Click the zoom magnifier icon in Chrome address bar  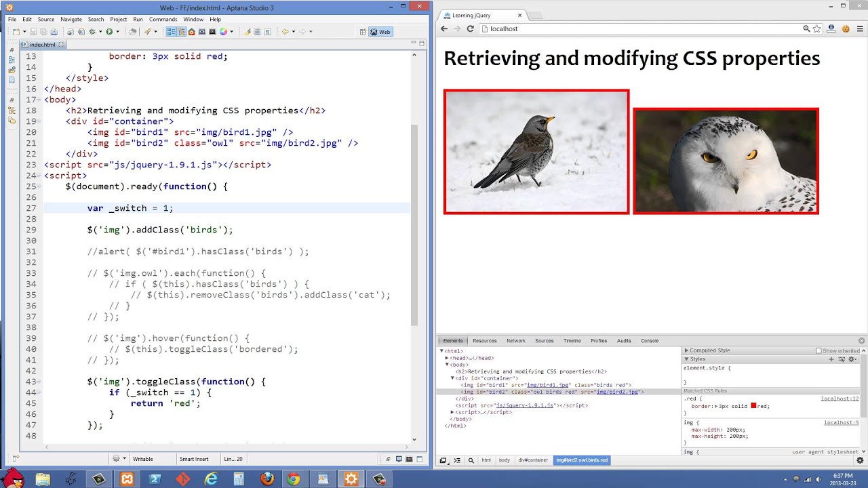(806, 28)
